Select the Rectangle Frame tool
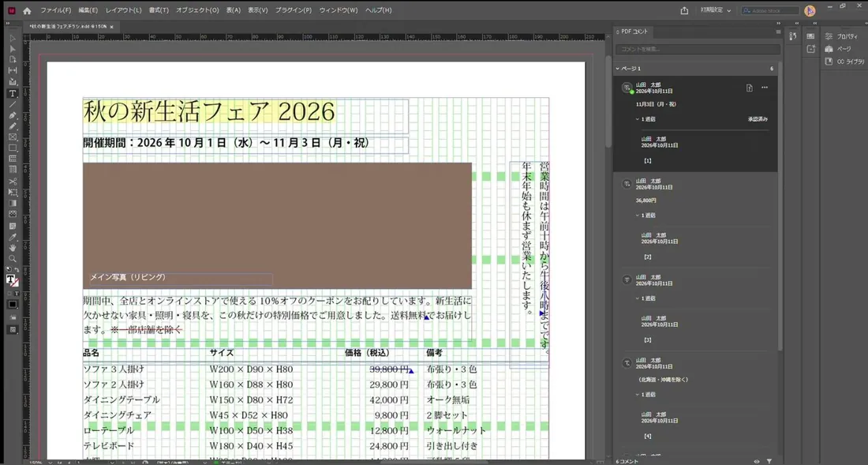Screen dimensions: 868x465 point(13,137)
